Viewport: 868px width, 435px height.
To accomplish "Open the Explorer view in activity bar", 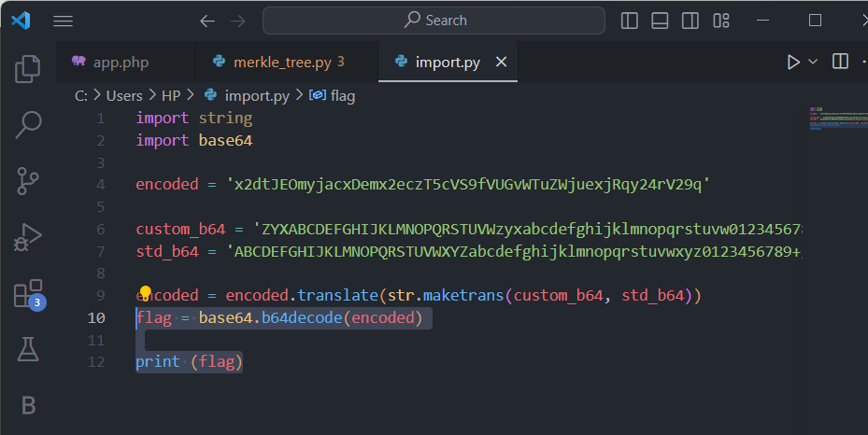I will click(28, 68).
